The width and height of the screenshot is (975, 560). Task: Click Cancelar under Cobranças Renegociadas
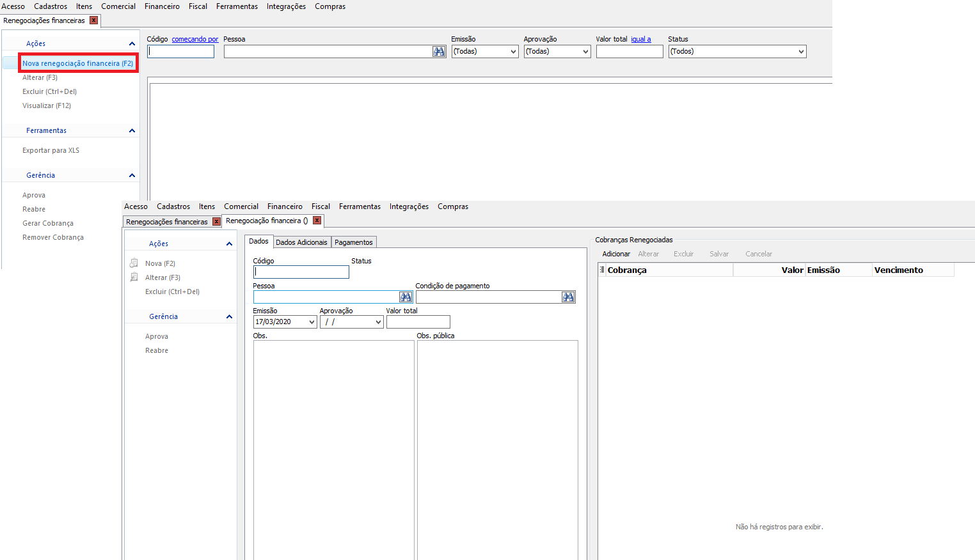(759, 254)
